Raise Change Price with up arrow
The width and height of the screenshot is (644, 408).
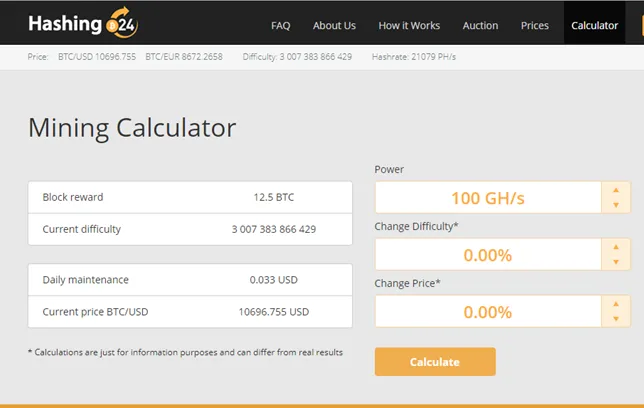[x=616, y=304]
